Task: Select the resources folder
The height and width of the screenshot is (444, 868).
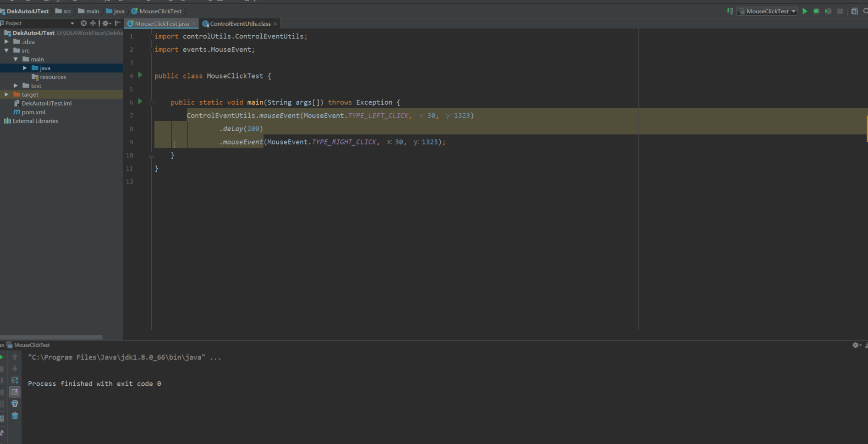Action: pos(49,77)
